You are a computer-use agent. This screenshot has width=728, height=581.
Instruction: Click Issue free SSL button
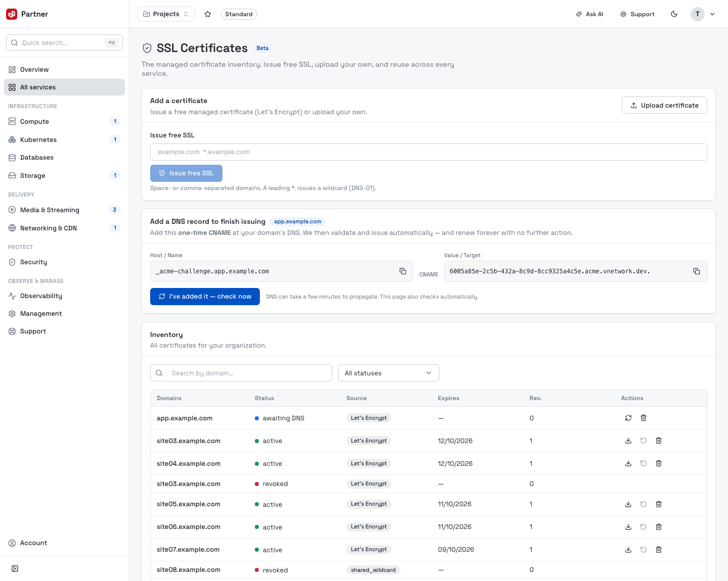coord(186,173)
